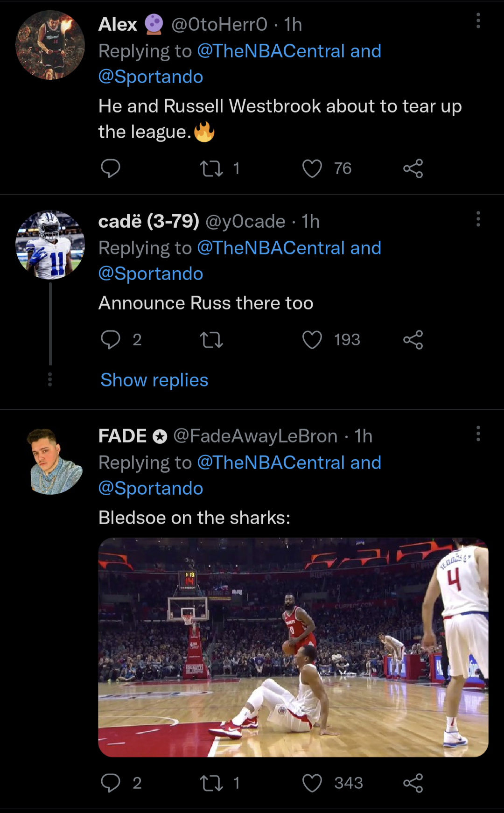Open more options on FADE's tweet
The height and width of the screenshot is (813, 504).
[478, 434]
